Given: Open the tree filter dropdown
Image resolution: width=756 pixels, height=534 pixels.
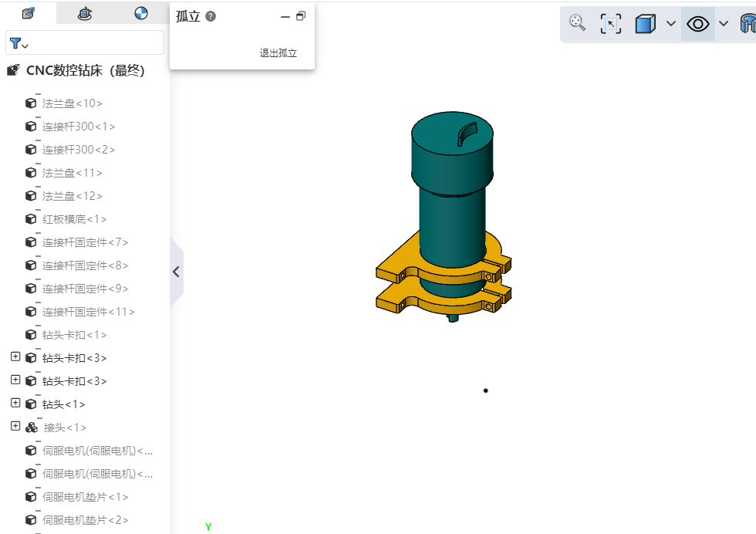Looking at the screenshot, I should tap(19, 44).
